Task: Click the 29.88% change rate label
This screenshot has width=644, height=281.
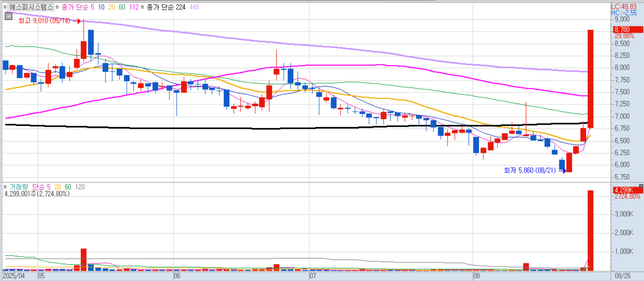Action: [624, 36]
